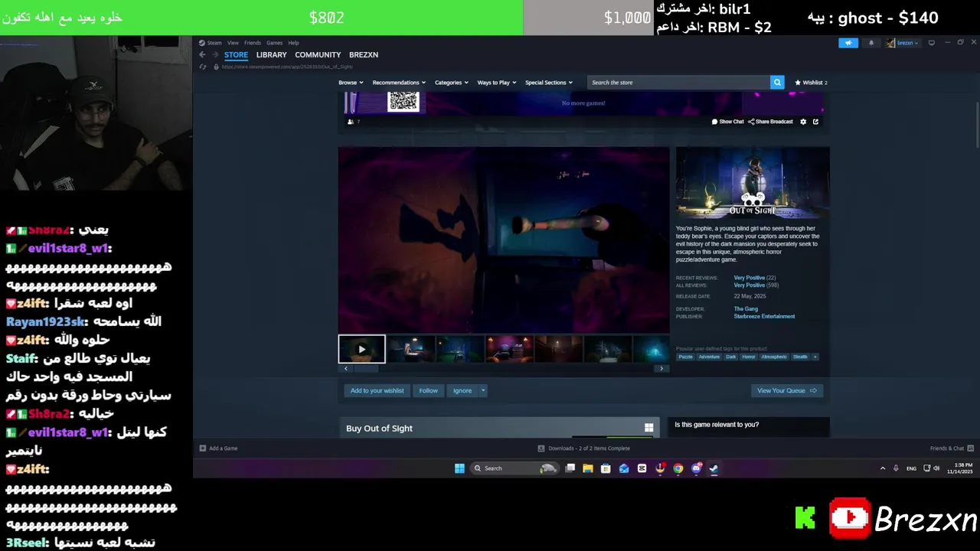Click the Share Broadcast button
Image resolution: width=980 pixels, height=551 pixels.
pos(770,122)
